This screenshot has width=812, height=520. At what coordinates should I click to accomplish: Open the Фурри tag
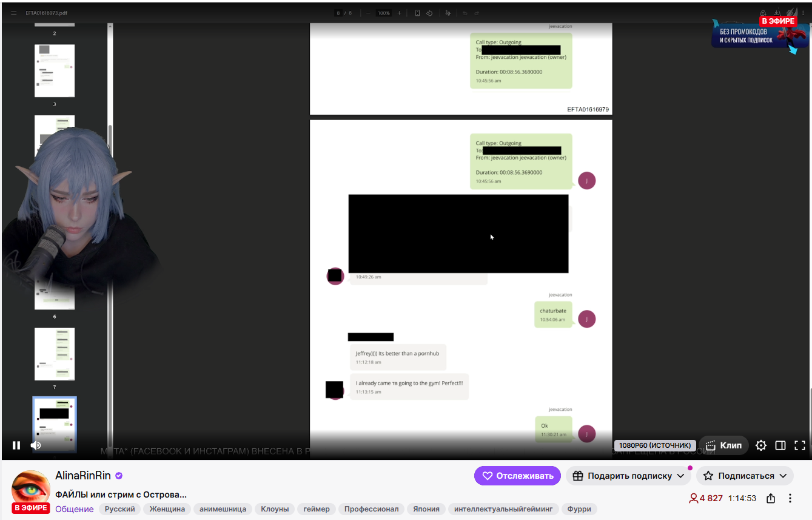click(579, 509)
